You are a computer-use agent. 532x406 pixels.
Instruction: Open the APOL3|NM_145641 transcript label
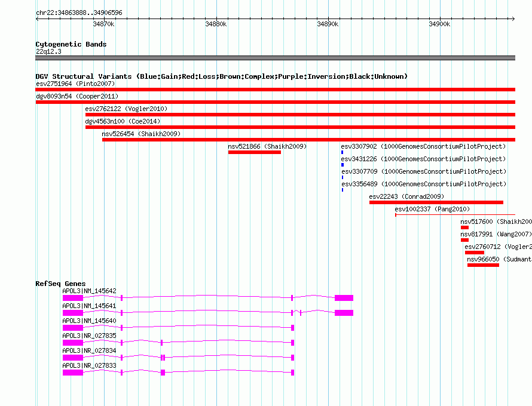[x=89, y=306]
